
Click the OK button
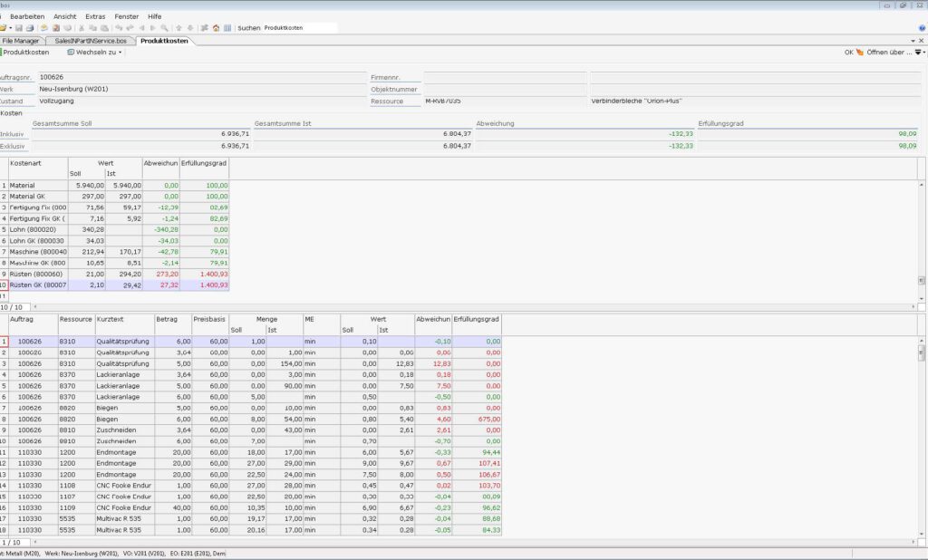pos(849,53)
